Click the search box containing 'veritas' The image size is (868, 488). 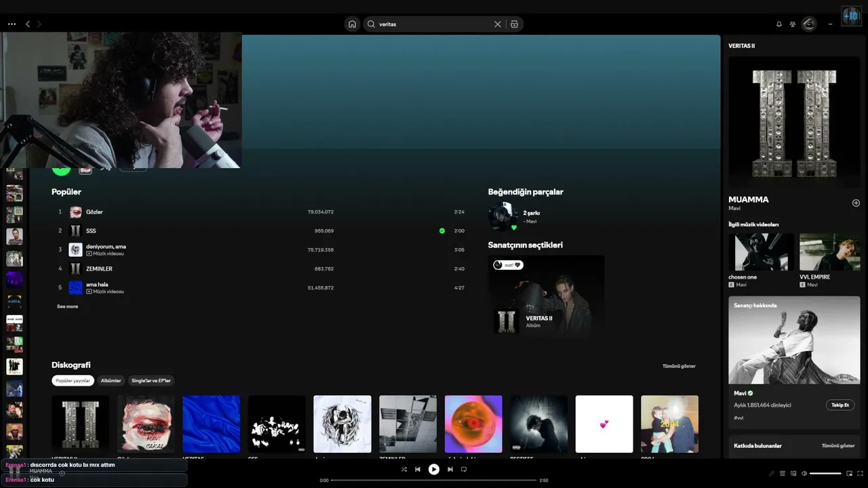(443, 24)
